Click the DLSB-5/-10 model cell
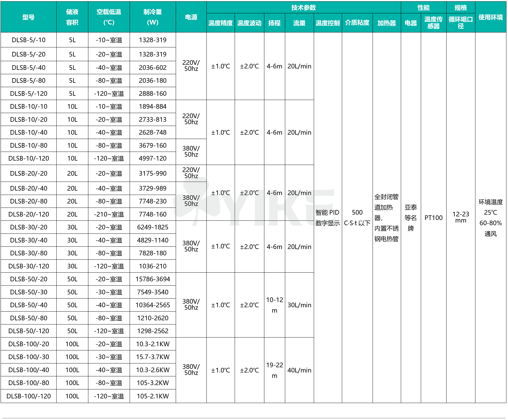508x420 pixels. 29,40
